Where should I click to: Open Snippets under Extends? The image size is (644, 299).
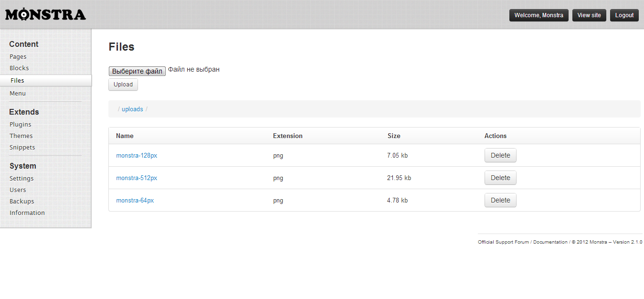pos(22,147)
